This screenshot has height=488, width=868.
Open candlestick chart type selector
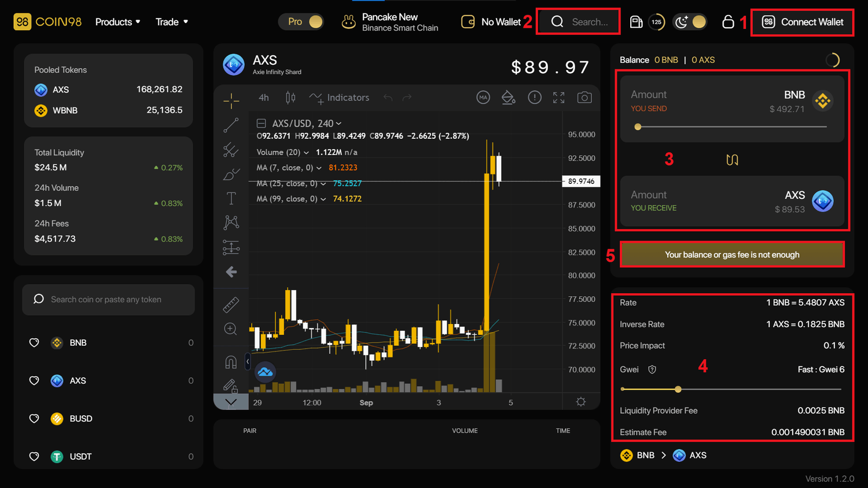[x=290, y=98]
